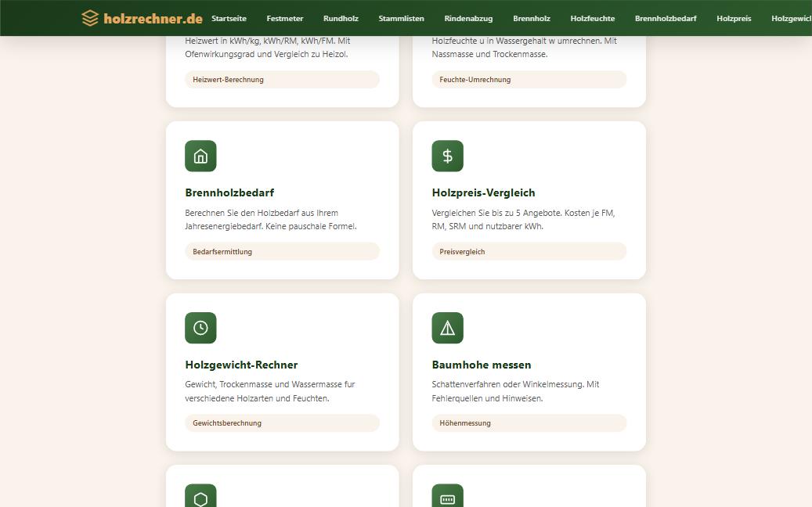Click text 'Gewicht, Trockenmasse und Wassermasse fur'
Viewport: 812px width, 507px height.
pyautogui.click(x=270, y=384)
